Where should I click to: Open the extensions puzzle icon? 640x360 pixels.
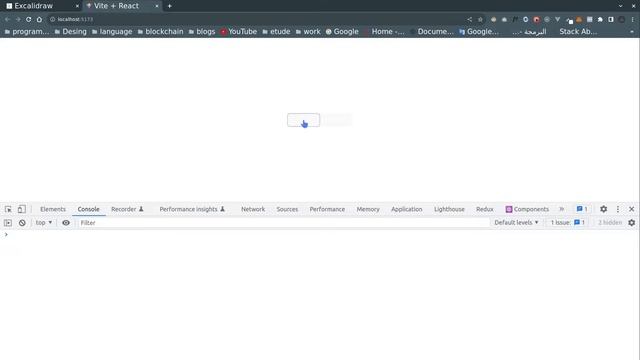coord(600,19)
